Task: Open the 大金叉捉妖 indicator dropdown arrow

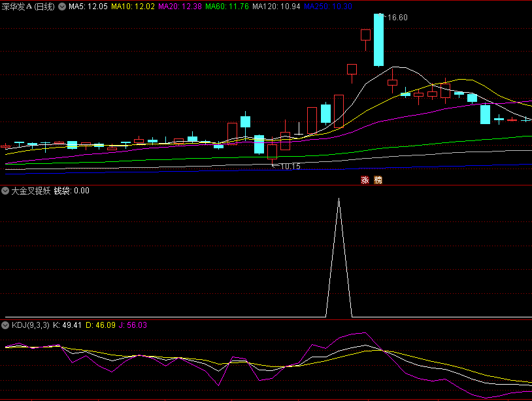Action: click(5, 191)
